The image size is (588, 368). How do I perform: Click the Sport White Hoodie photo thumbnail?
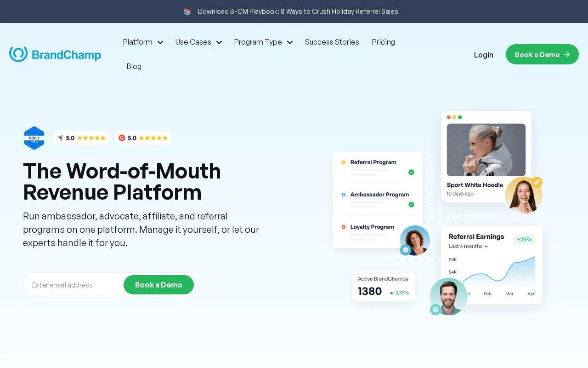[486, 149]
